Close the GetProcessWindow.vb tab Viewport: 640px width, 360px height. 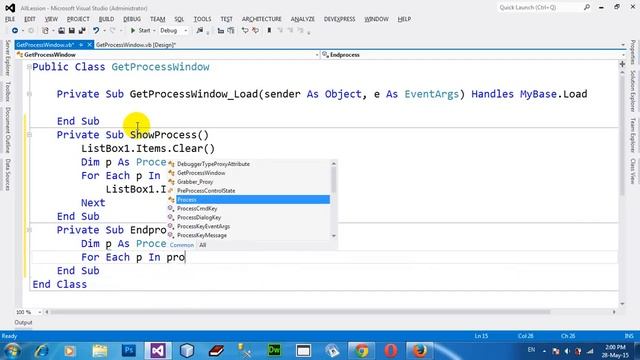click(89, 44)
